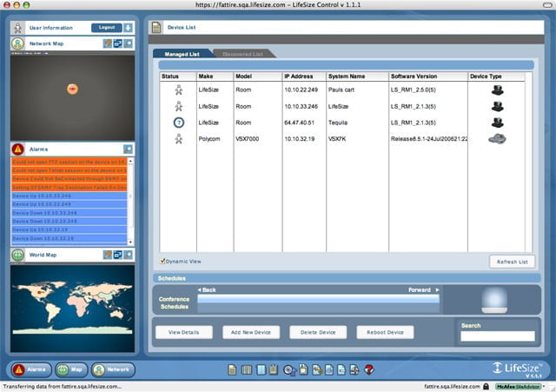Select the Polycom make cell
This screenshot has width=556, height=392.
coord(209,139)
